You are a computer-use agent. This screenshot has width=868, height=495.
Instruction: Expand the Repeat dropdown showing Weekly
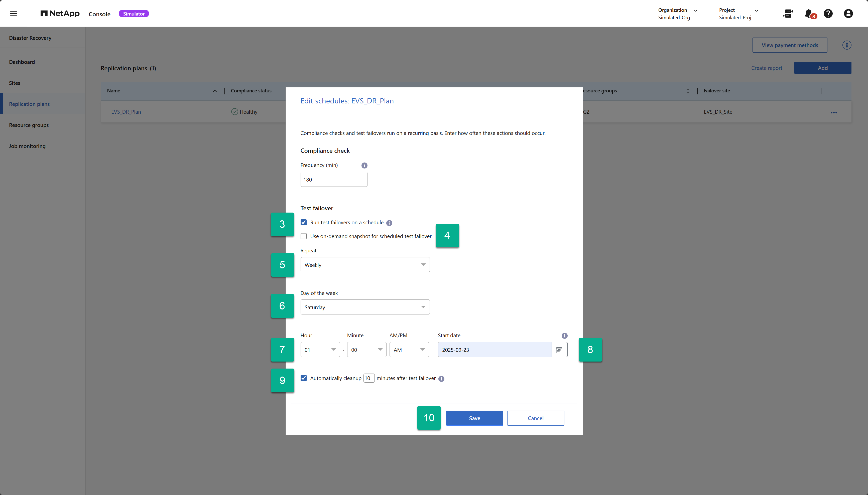365,265
